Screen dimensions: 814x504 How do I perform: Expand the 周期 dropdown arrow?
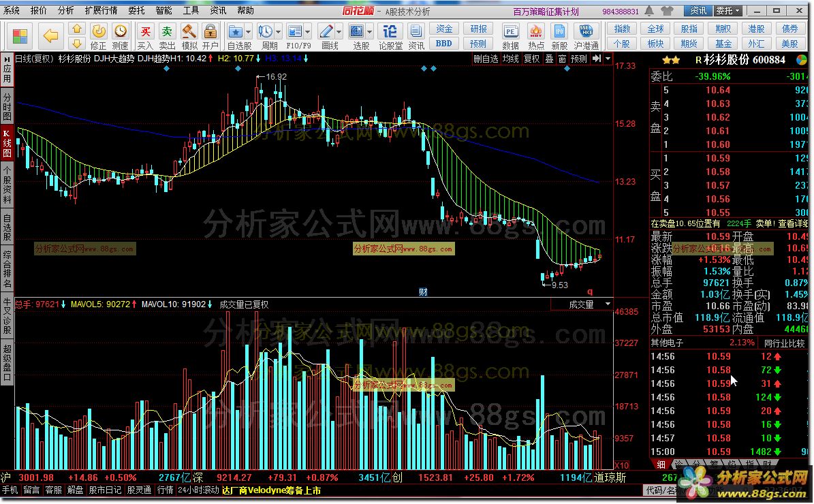coord(278,32)
